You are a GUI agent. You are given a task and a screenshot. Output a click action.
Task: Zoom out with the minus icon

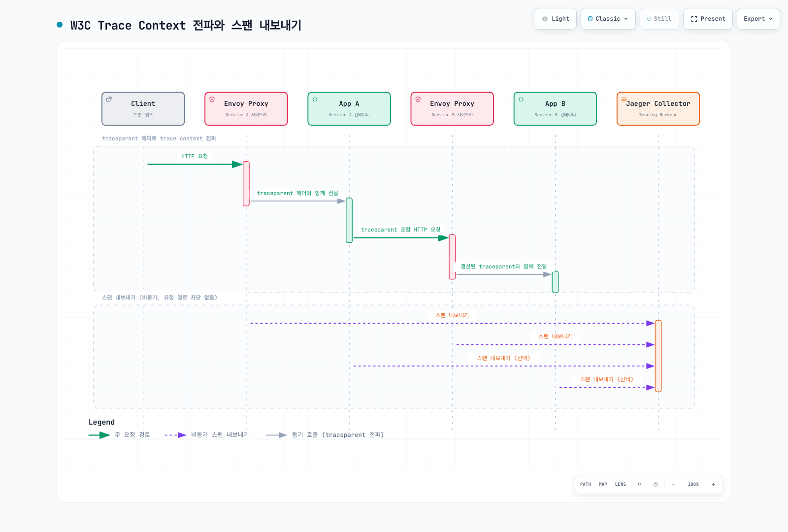(x=673, y=484)
